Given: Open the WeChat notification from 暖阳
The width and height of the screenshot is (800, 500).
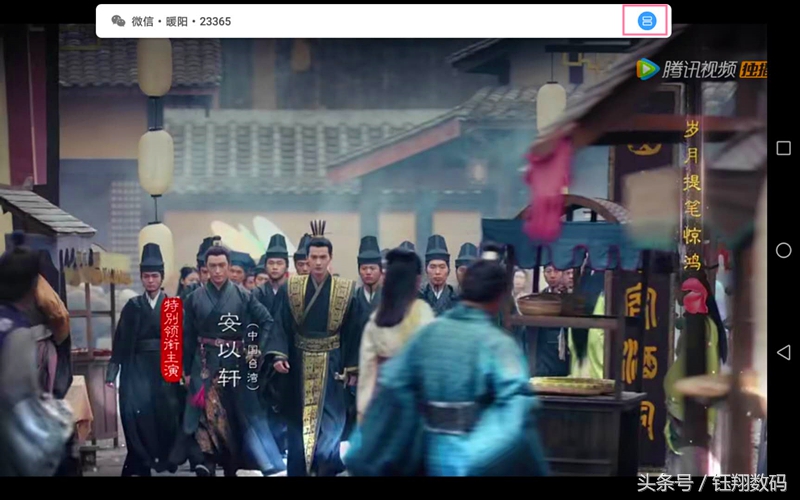Looking at the screenshot, I should (383, 21).
